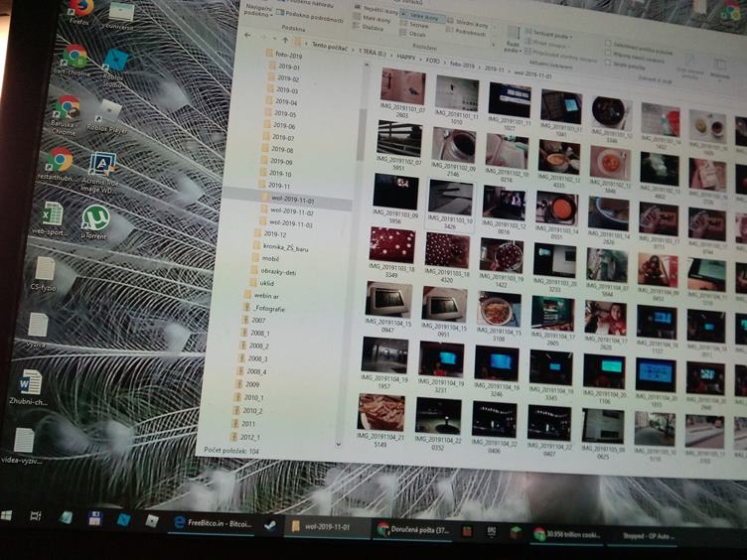Open the 2019-12 folder in tree
Image resolution: width=747 pixels, height=560 pixels.
[x=270, y=234]
